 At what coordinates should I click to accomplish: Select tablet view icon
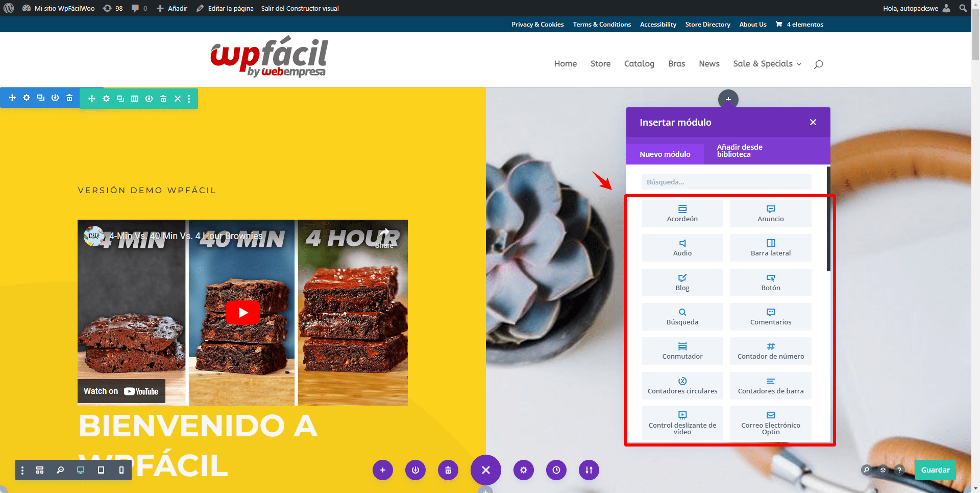pos(101,470)
